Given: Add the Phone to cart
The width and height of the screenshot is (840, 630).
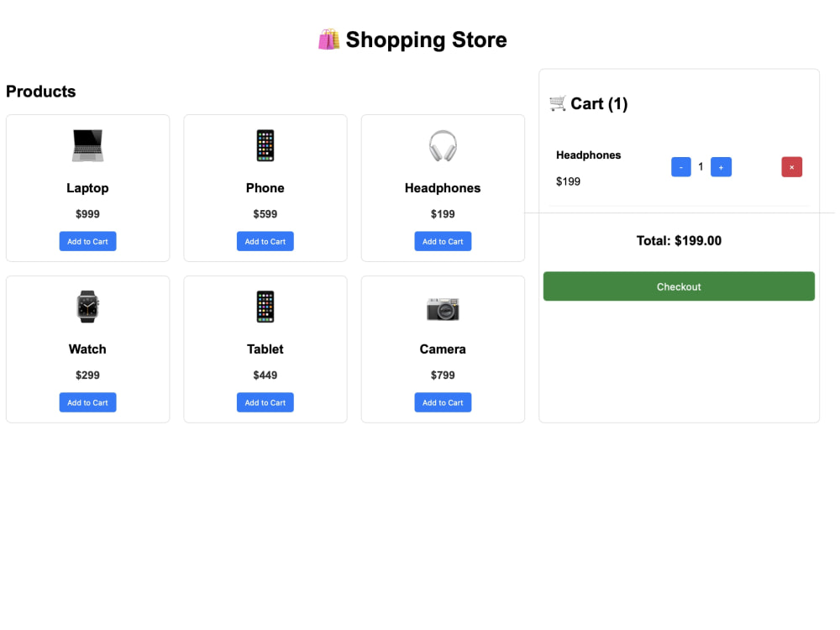Looking at the screenshot, I should (265, 242).
